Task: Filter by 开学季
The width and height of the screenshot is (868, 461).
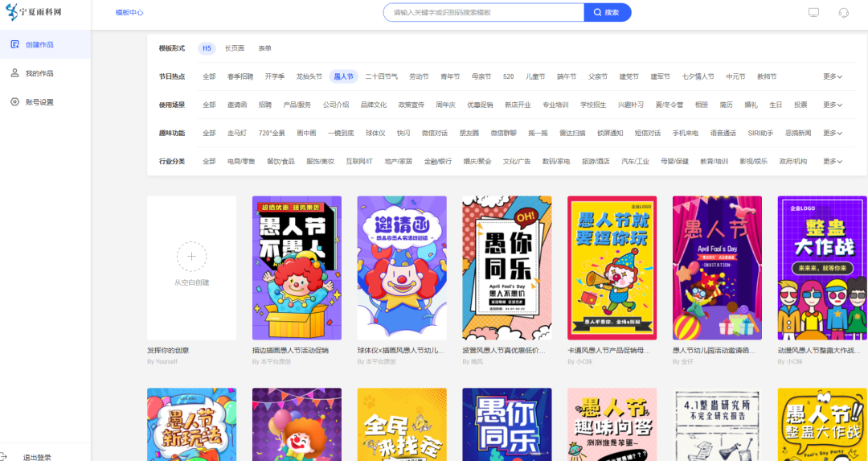Action: coord(275,76)
